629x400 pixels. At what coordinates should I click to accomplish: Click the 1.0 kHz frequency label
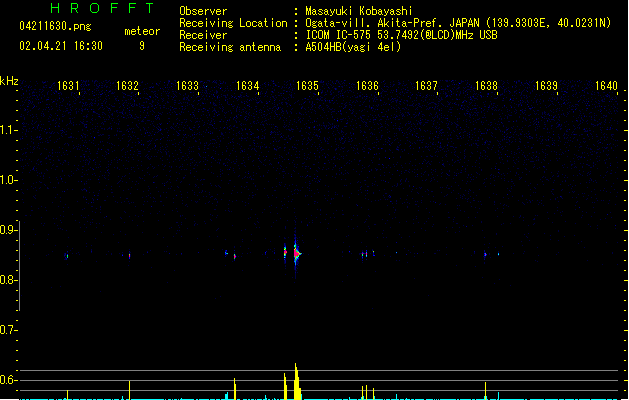(x=8, y=180)
